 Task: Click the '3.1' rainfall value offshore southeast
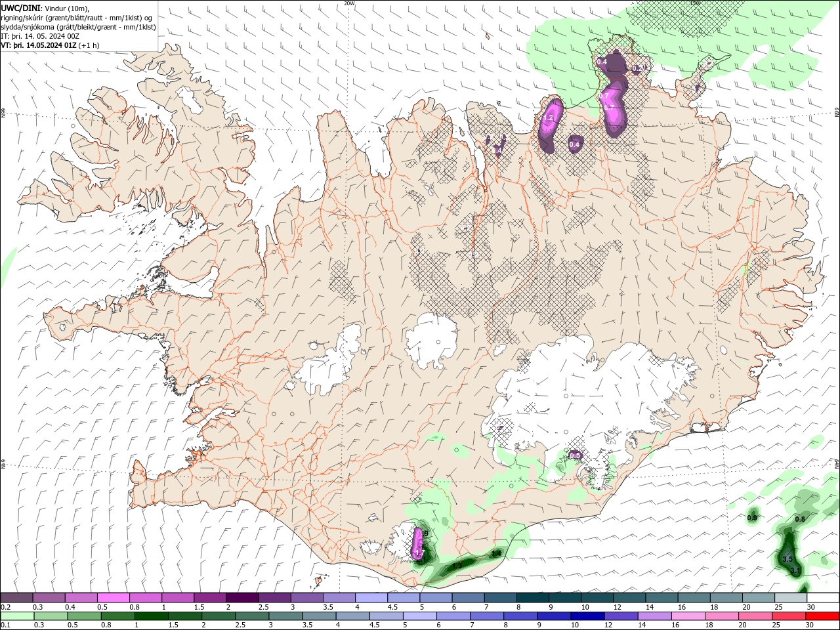click(x=795, y=571)
